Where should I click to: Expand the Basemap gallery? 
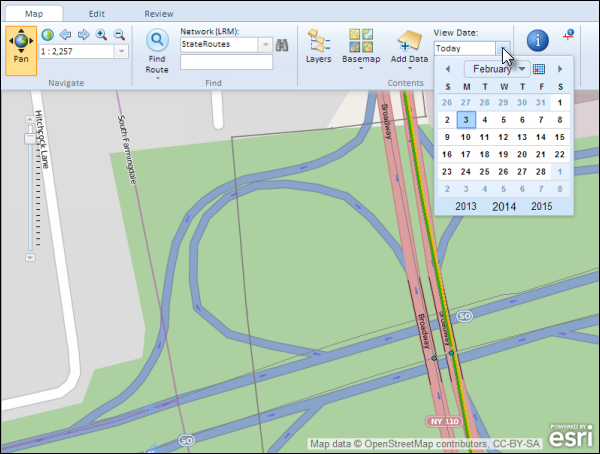[x=360, y=47]
